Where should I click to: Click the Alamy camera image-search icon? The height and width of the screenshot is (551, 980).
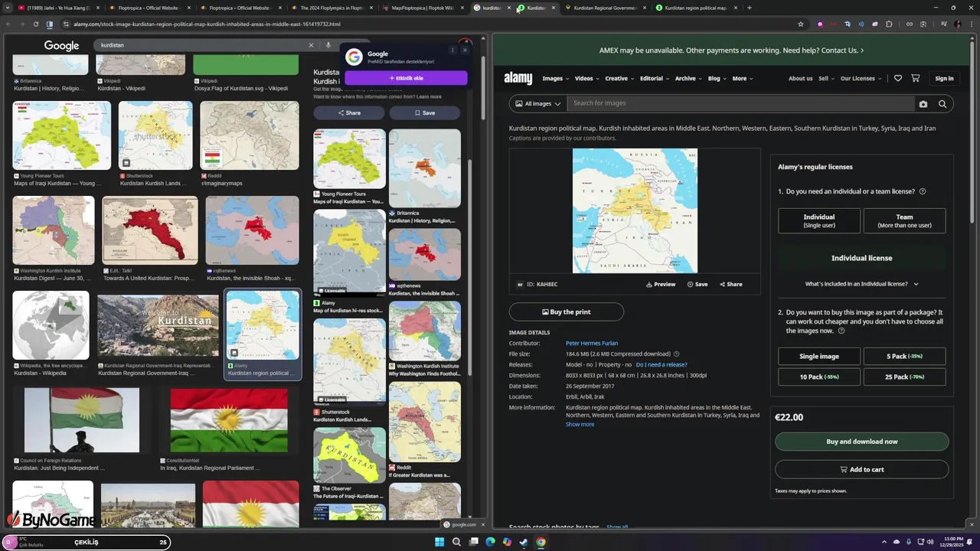click(923, 104)
